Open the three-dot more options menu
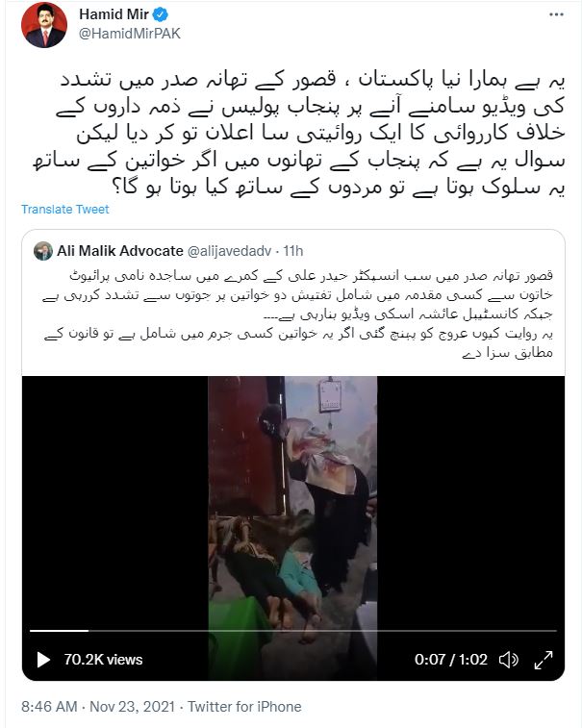582x728 pixels. (x=556, y=14)
